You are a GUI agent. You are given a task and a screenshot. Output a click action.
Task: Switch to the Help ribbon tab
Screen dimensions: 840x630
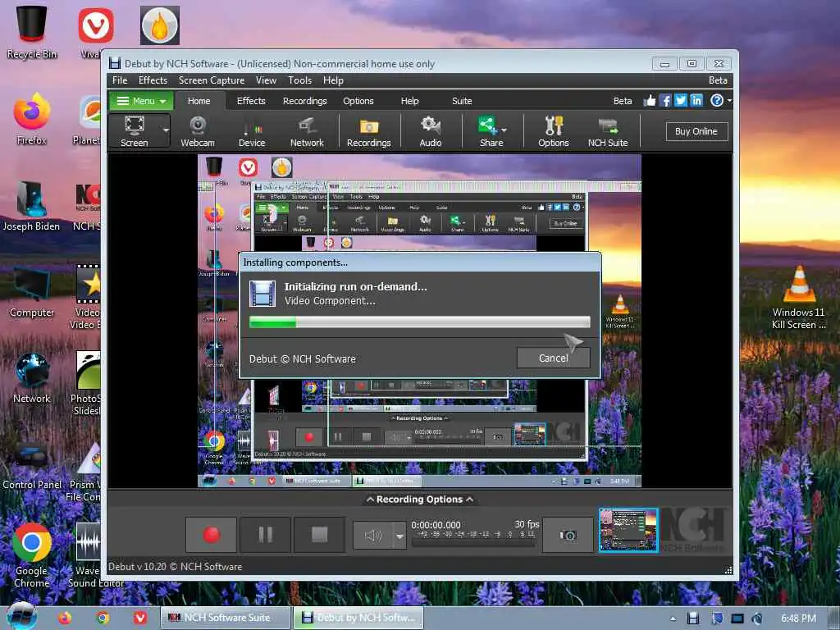pyautogui.click(x=410, y=101)
